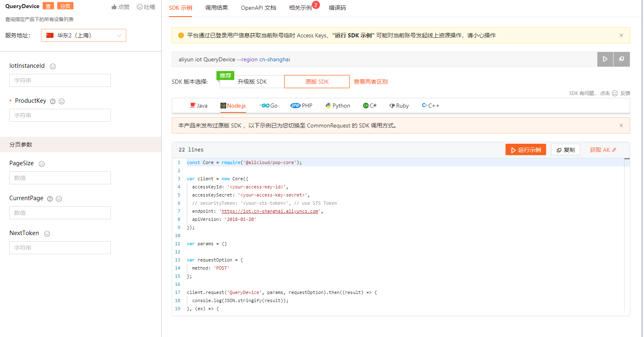Choose 升级版 SDK version option
The width and height of the screenshot is (644, 337).
click(252, 82)
